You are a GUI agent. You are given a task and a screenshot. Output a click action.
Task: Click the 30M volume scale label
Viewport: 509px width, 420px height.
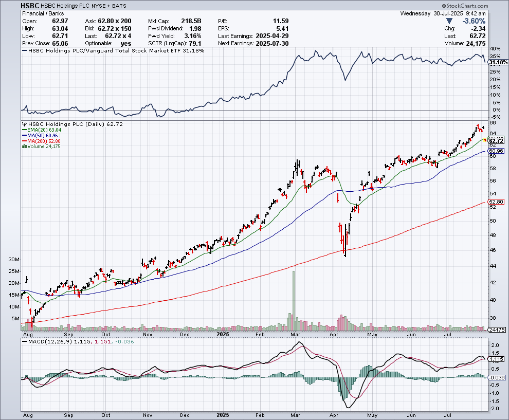tap(14, 259)
